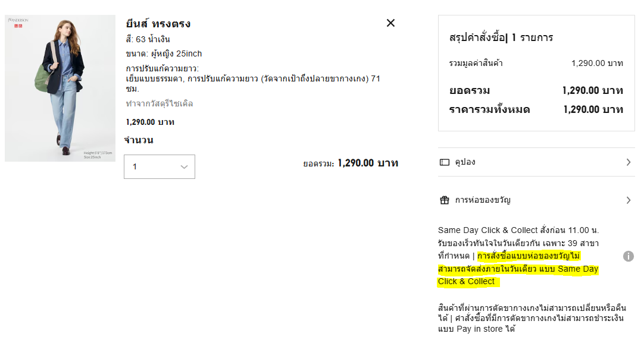Click the ราคารวมทั้งหมด grand total row

(x=533, y=109)
